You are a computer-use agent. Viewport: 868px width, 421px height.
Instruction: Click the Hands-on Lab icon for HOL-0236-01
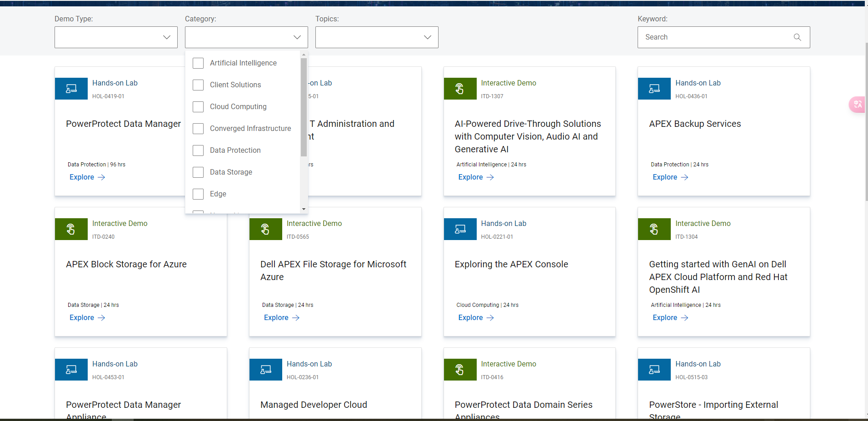266,370
